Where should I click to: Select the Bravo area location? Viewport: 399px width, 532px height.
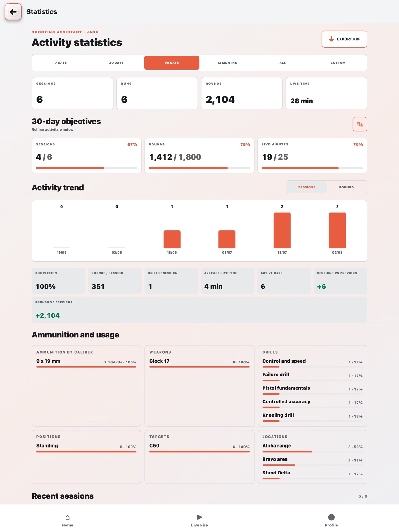tap(312, 461)
